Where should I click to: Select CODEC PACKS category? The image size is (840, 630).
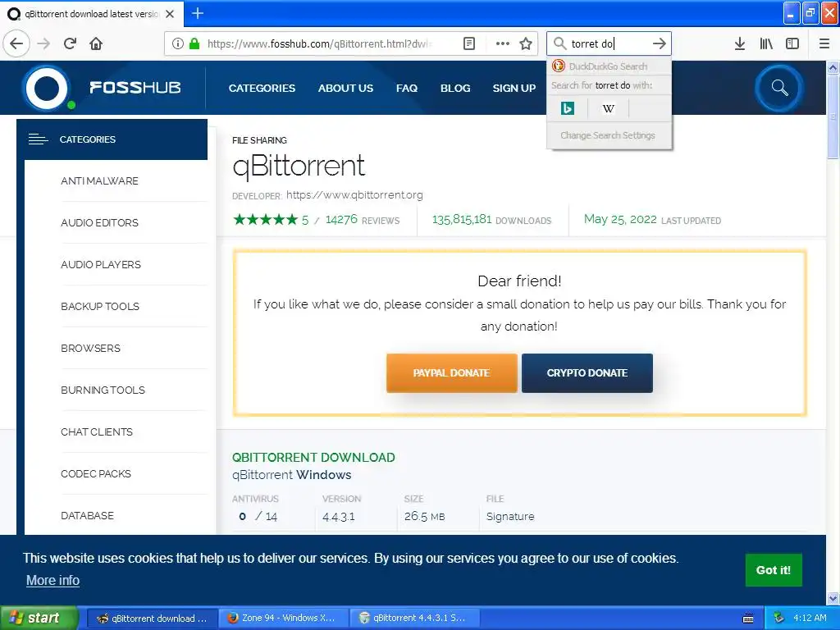tap(96, 473)
